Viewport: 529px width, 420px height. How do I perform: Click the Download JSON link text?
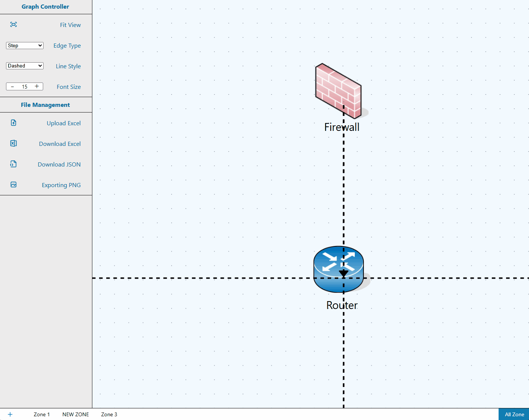point(59,165)
